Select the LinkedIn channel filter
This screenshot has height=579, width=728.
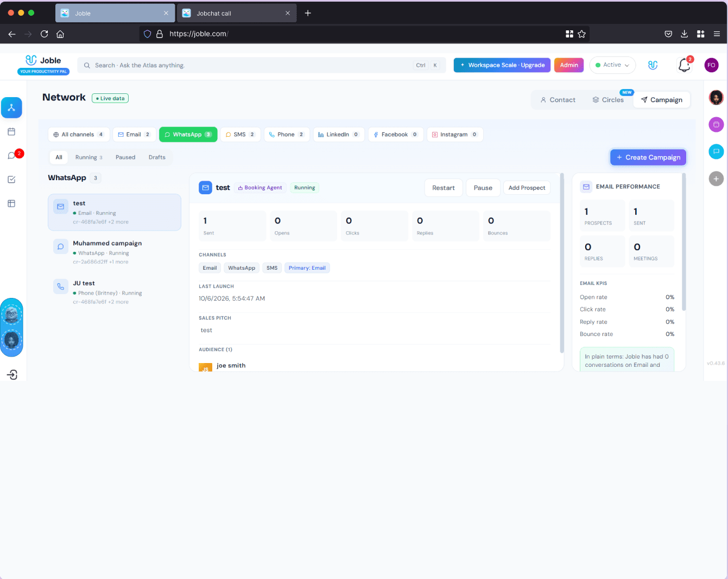[339, 135]
